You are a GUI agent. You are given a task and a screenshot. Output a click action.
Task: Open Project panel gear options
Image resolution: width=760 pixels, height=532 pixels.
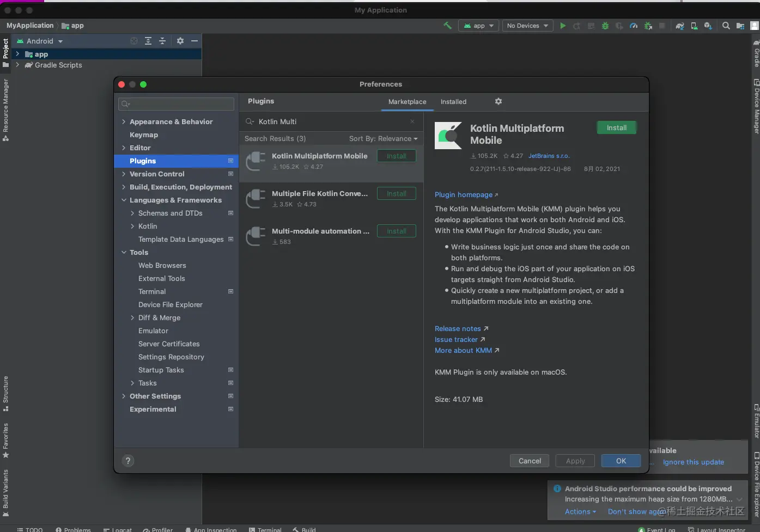point(180,41)
